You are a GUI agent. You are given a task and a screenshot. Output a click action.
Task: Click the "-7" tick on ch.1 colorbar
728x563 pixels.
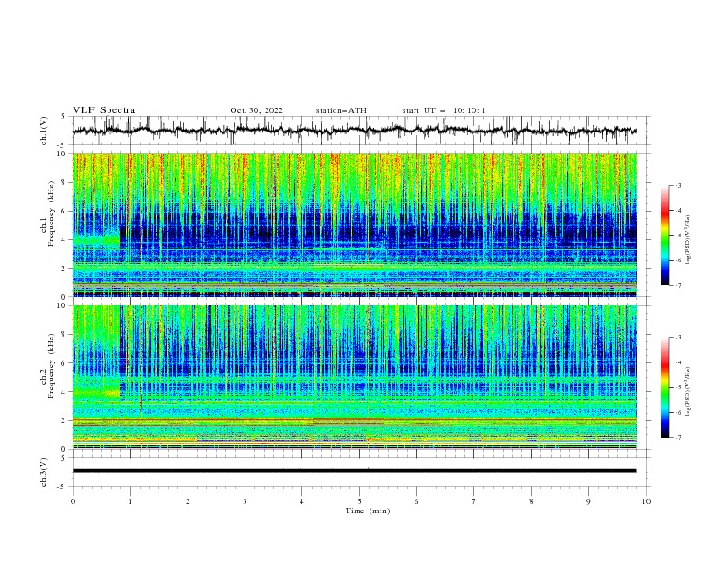(x=678, y=285)
